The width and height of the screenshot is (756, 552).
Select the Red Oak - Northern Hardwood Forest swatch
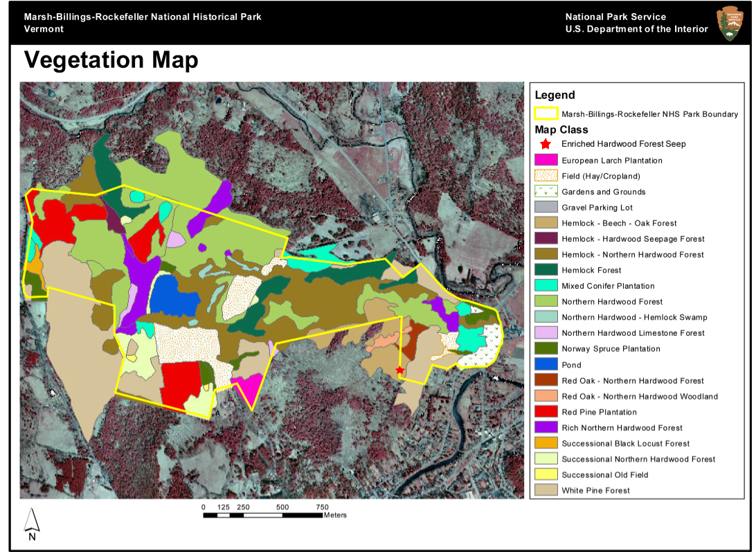[x=546, y=380]
